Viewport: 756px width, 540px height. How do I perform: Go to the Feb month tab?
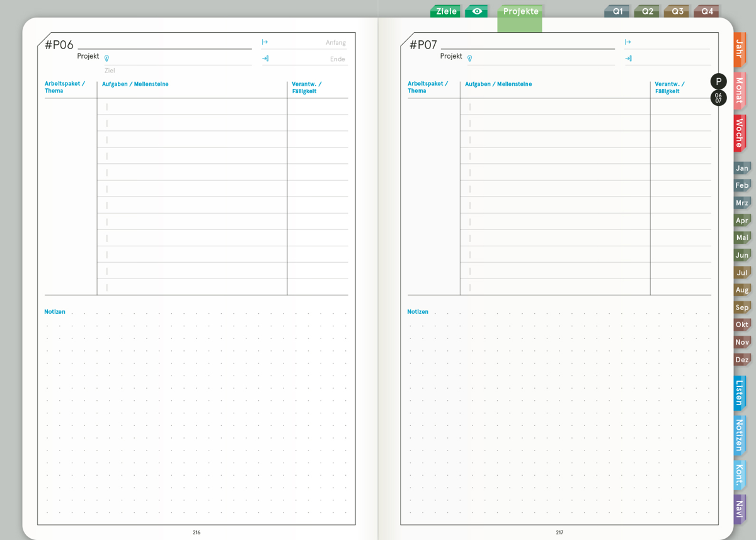click(x=742, y=185)
